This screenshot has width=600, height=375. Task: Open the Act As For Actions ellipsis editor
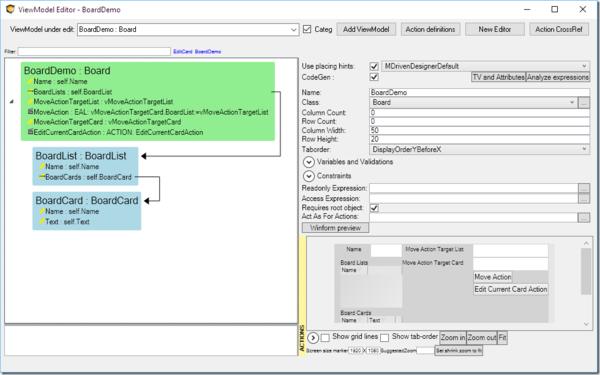(x=584, y=217)
